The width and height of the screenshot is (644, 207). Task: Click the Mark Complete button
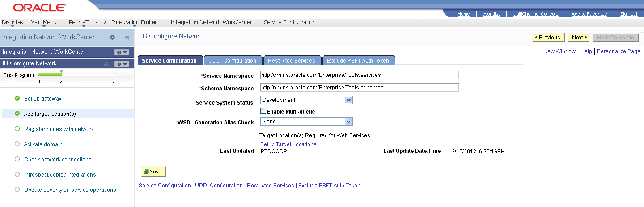(x=615, y=38)
